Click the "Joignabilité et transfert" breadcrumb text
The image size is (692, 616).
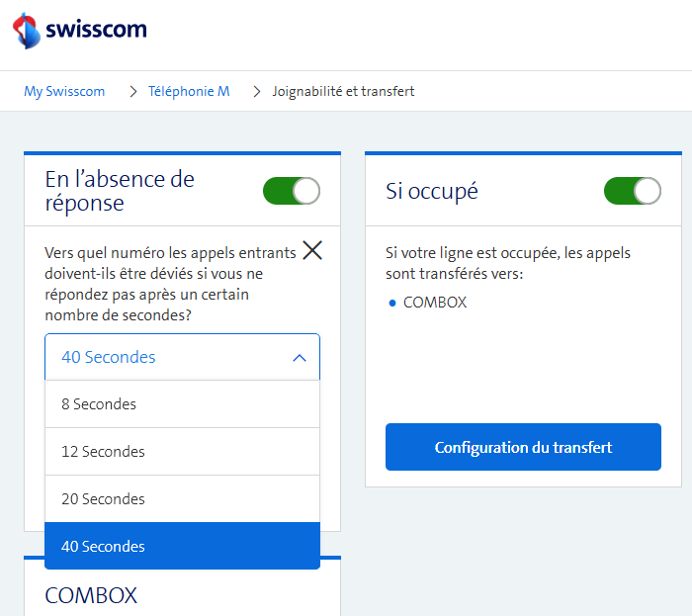click(343, 92)
